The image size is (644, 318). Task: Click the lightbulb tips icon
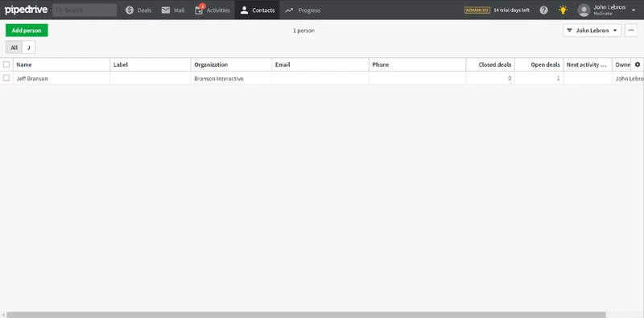(x=563, y=10)
